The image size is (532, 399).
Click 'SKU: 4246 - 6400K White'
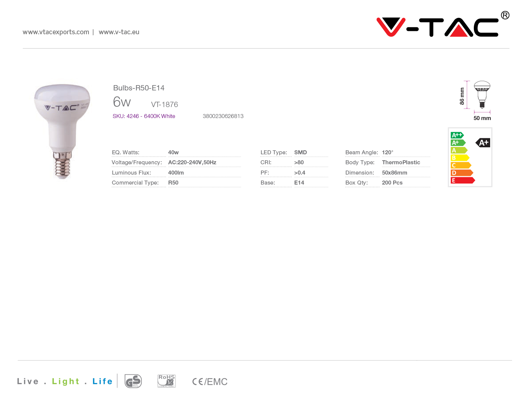[x=144, y=116]
